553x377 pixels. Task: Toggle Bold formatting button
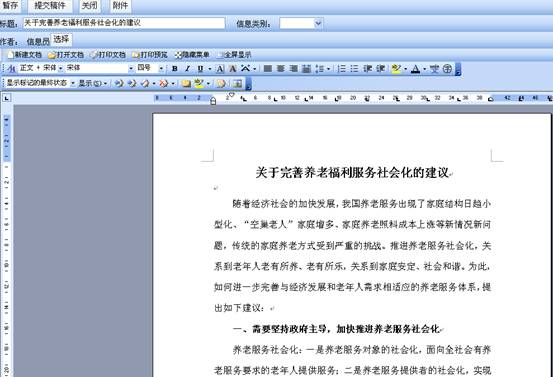[175, 68]
